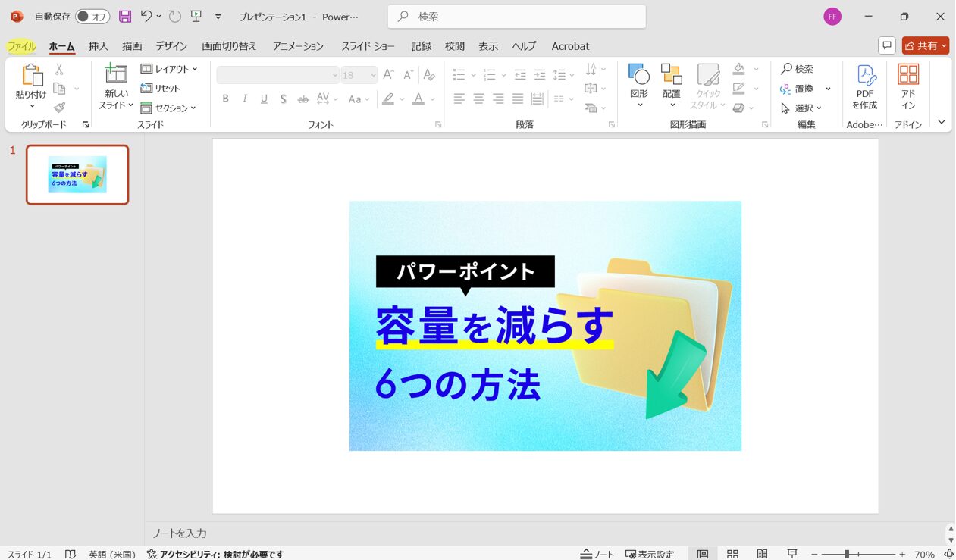
Task: Open the File (ファイル) tab
Action: coord(21,46)
